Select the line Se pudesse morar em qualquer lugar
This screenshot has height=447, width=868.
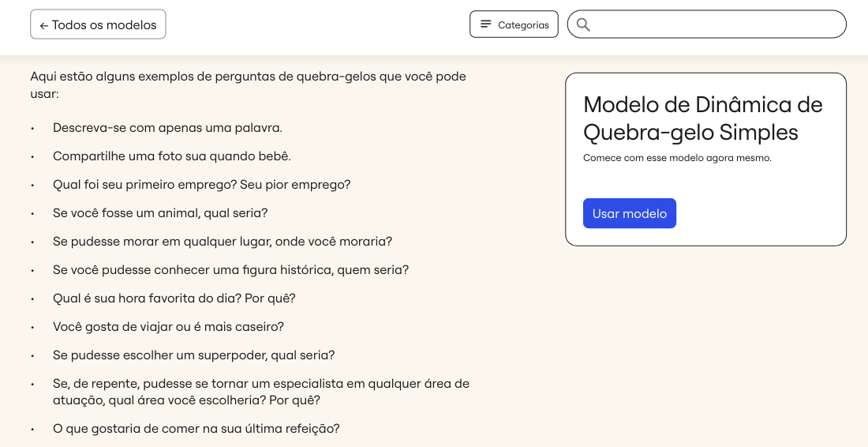click(223, 242)
